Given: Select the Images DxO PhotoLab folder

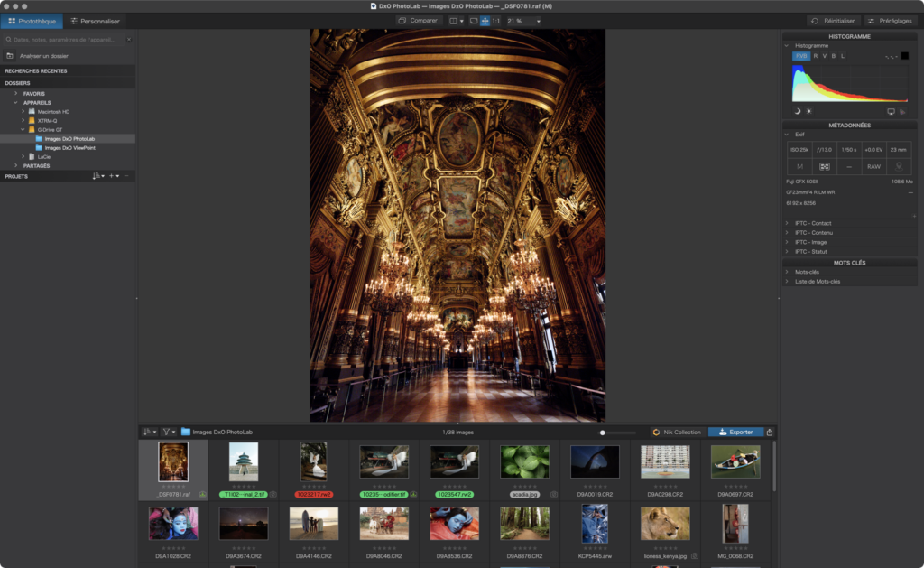Looking at the screenshot, I should (x=68, y=138).
